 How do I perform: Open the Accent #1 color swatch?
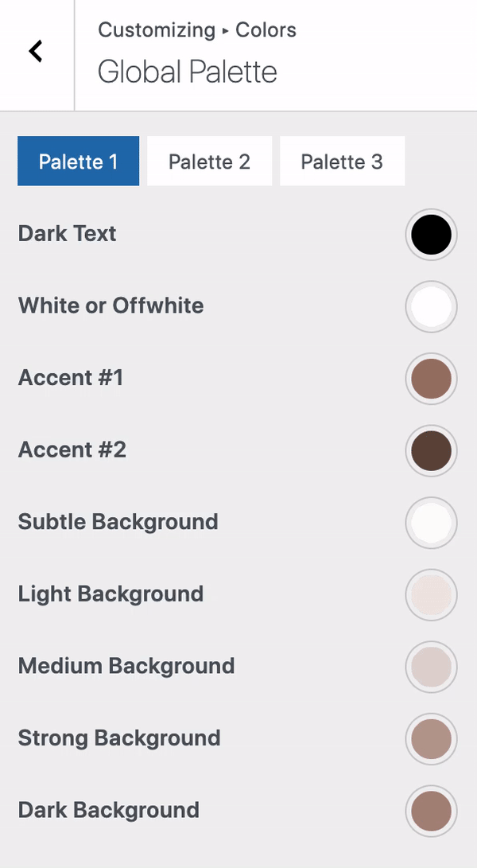tap(431, 378)
